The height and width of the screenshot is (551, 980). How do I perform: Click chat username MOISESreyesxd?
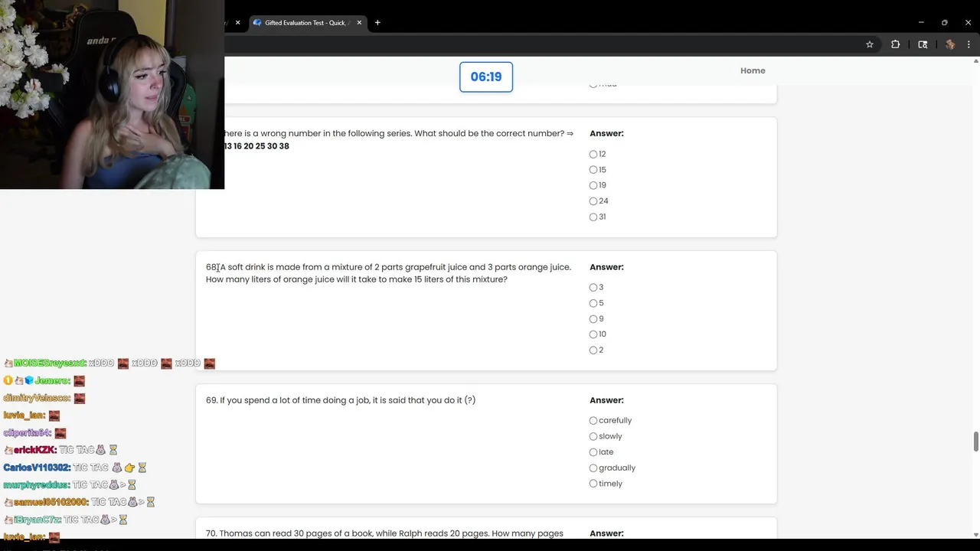pos(50,364)
